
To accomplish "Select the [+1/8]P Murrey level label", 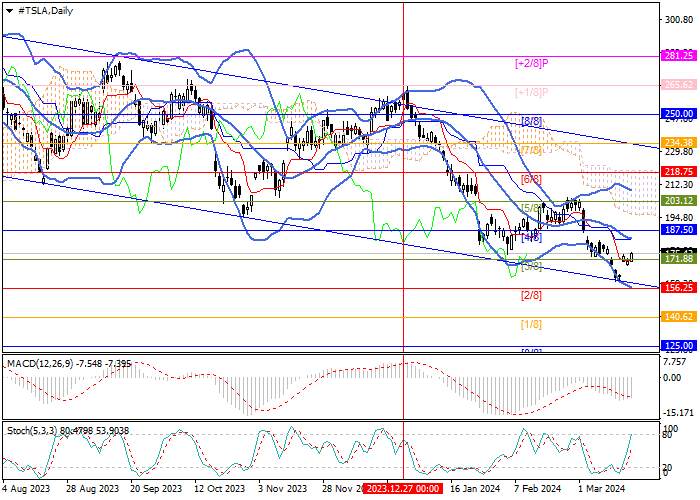I will tap(531, 92).
